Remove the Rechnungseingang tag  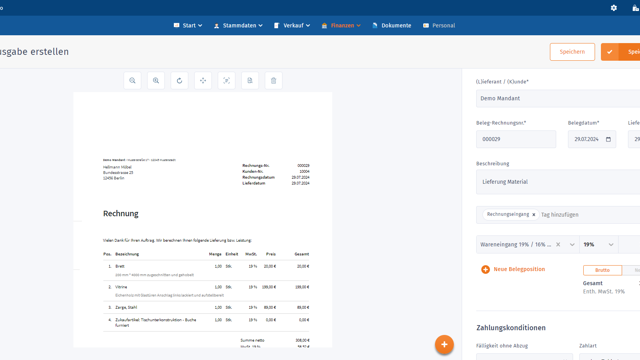[x=533, y=215]
